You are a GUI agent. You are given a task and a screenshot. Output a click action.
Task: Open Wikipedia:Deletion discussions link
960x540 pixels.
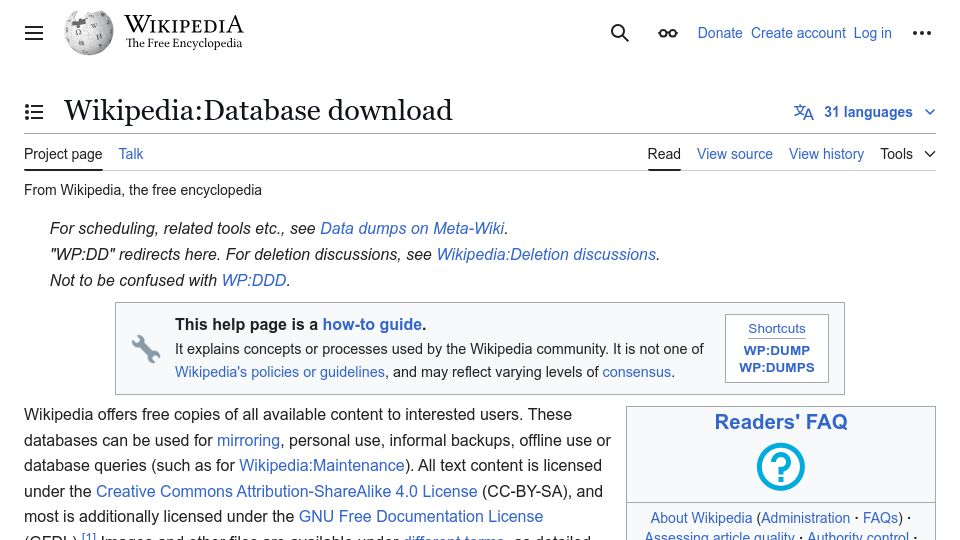click(x=546, y=255)
